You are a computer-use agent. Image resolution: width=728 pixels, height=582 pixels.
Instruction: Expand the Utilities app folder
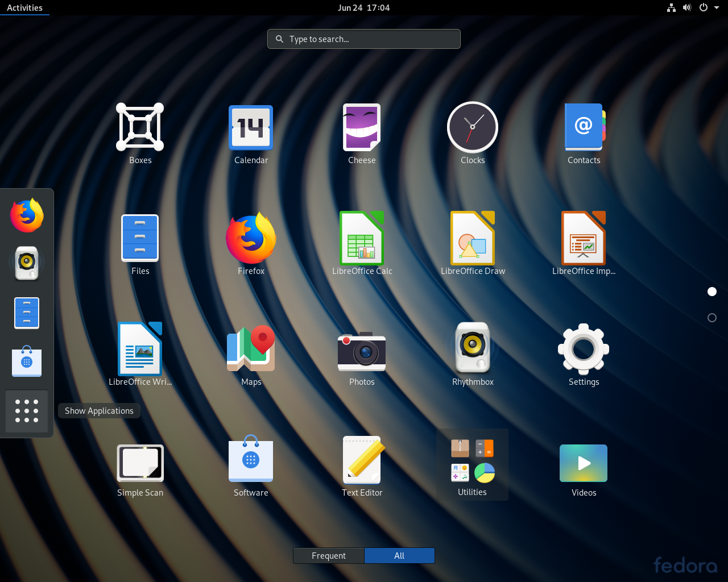(x=473, y=465)
